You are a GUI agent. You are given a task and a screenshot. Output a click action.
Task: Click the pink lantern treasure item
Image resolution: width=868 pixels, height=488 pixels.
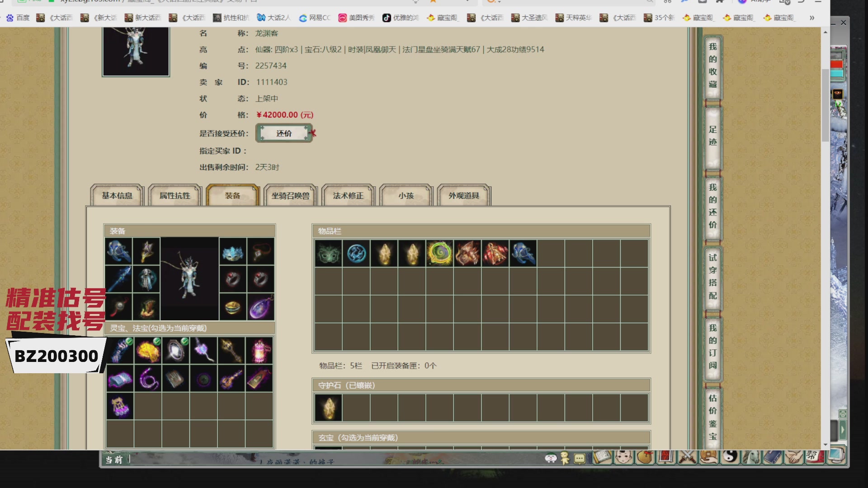(259, 351)
